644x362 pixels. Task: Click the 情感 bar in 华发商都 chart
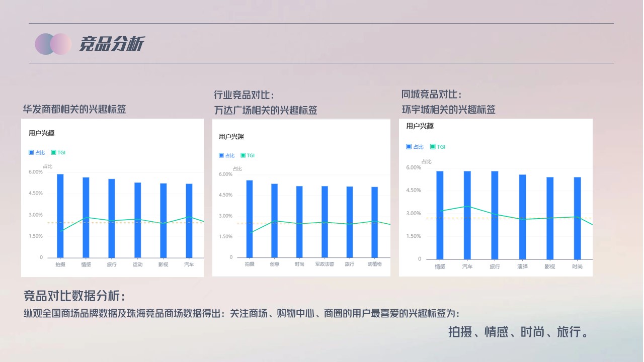click(x=86, y=217)
